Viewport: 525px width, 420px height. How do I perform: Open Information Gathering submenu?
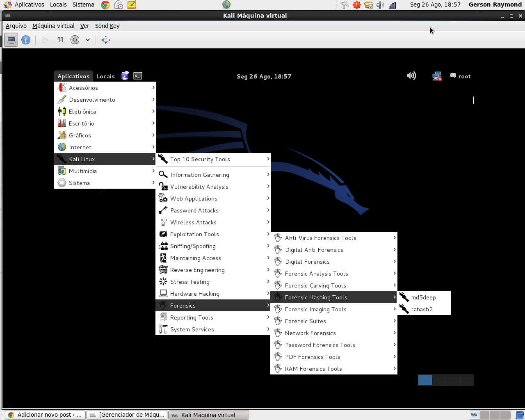213,175
